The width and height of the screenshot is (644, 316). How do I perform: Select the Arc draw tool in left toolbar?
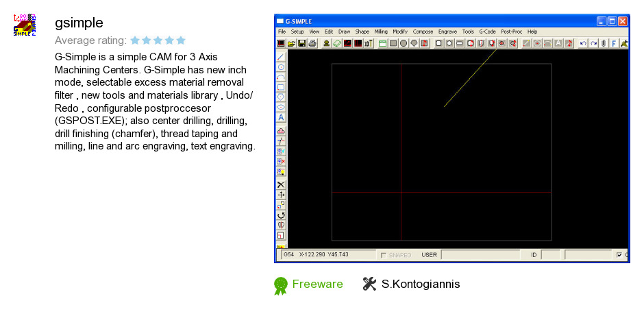pos(281,77)
